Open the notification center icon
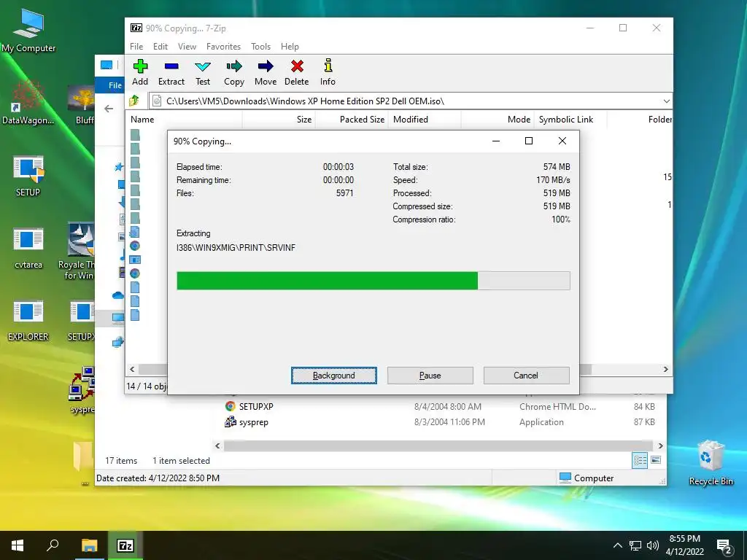747x560 pixels. click(x=724, y=546)
